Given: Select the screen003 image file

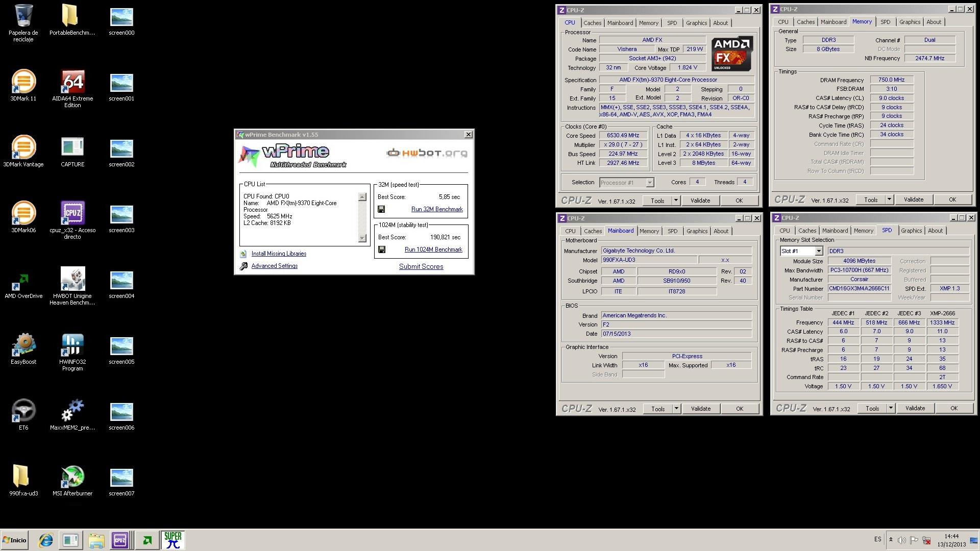Looking at the screenshot, I should coord(121,219).
